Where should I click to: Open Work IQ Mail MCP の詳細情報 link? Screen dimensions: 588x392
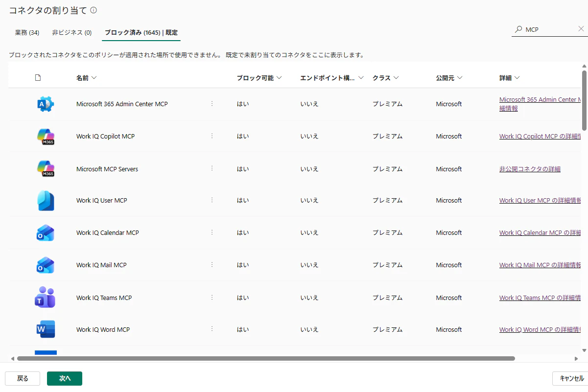540,265
